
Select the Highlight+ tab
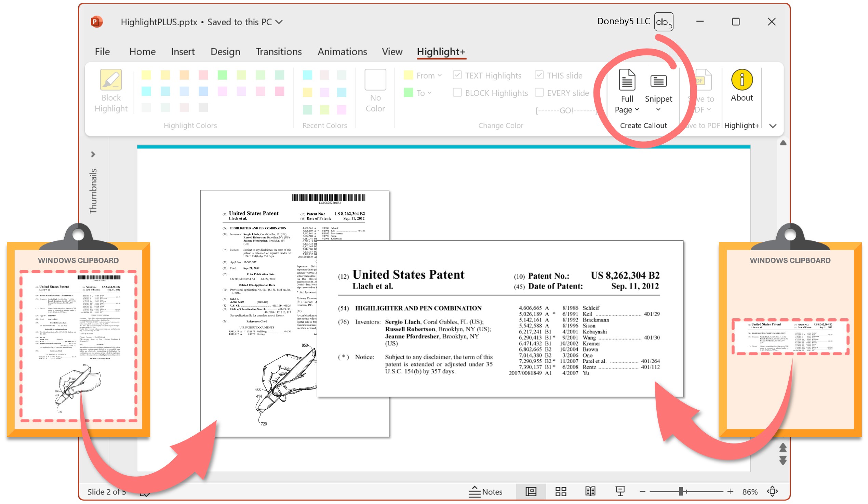(x=441, y=52)
